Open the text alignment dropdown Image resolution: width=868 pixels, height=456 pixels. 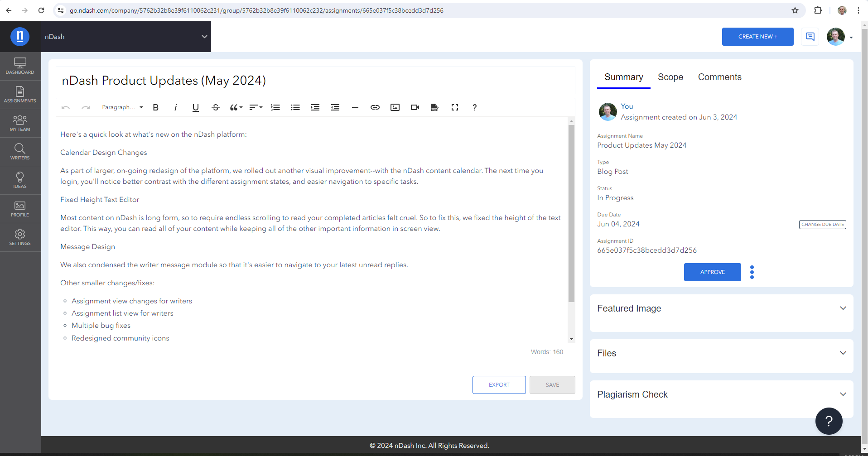point(256,107)
